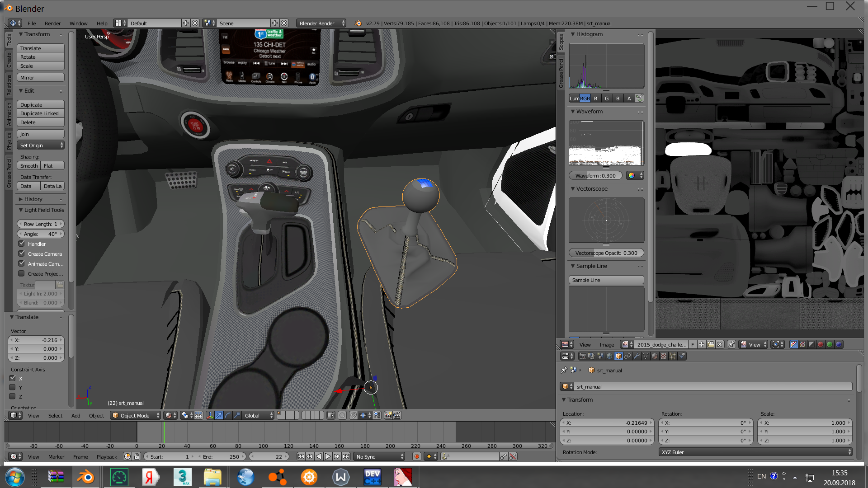Screen dimensions: 868x488
Task: Click the World properties globe icon
Action: pos(609,356)
